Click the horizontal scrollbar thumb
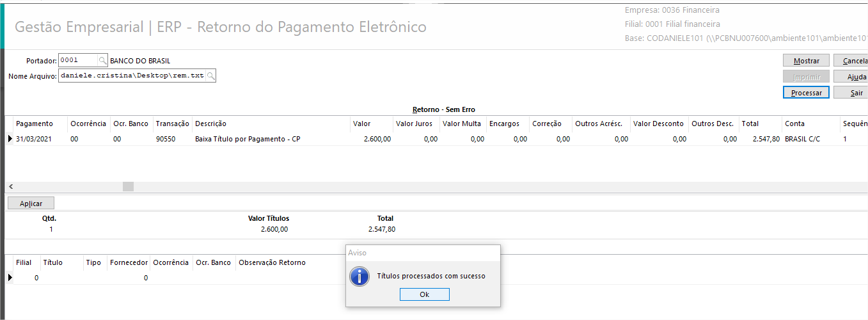868x320 pixels. pyautogui.click(x=128, y=186)
